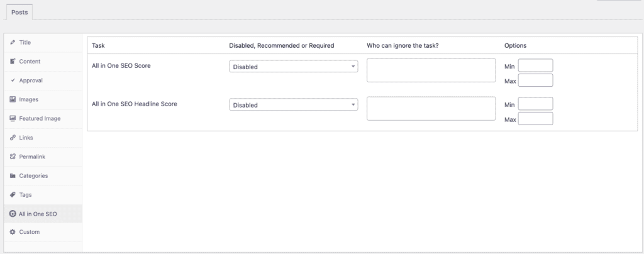Click the pencil icon beside Title
Screen dimensions: 644x254
pos(13,42)
